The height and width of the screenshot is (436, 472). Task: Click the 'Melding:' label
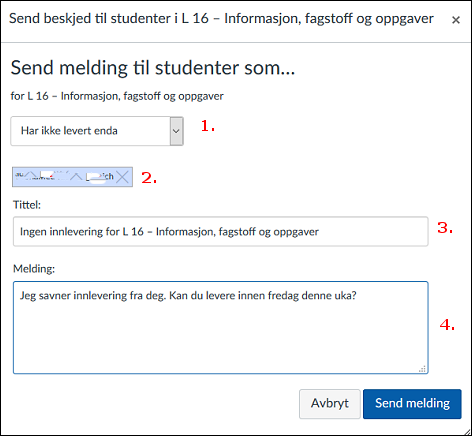point(34,269)
